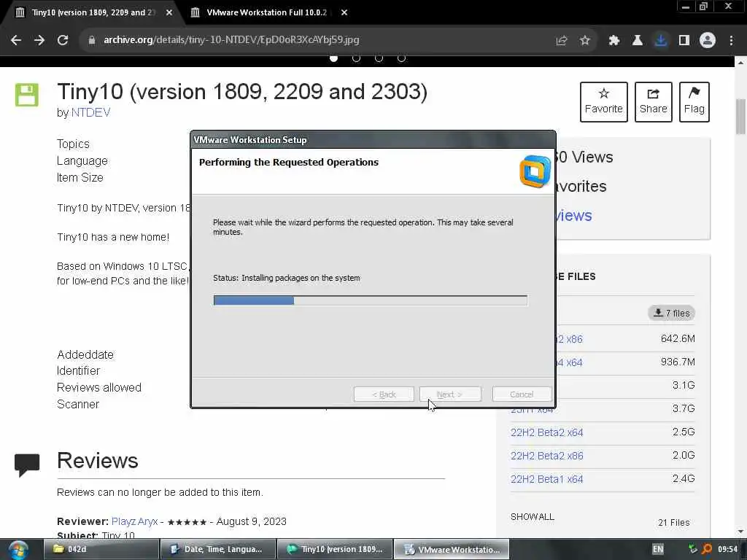The height and width of the screenshot is (560, 747).
Task: Open the 042d folder taskbar item
Action: pos(101,549)
